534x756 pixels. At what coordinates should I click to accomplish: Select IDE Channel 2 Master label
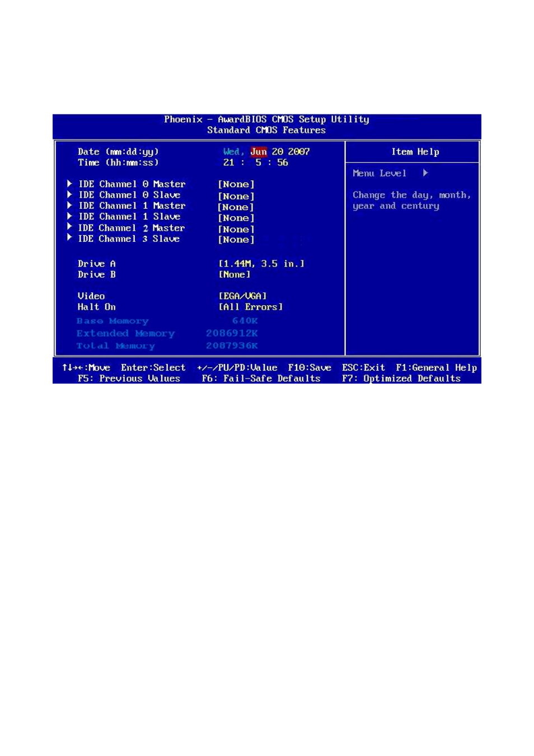click(x=132, y=228)
